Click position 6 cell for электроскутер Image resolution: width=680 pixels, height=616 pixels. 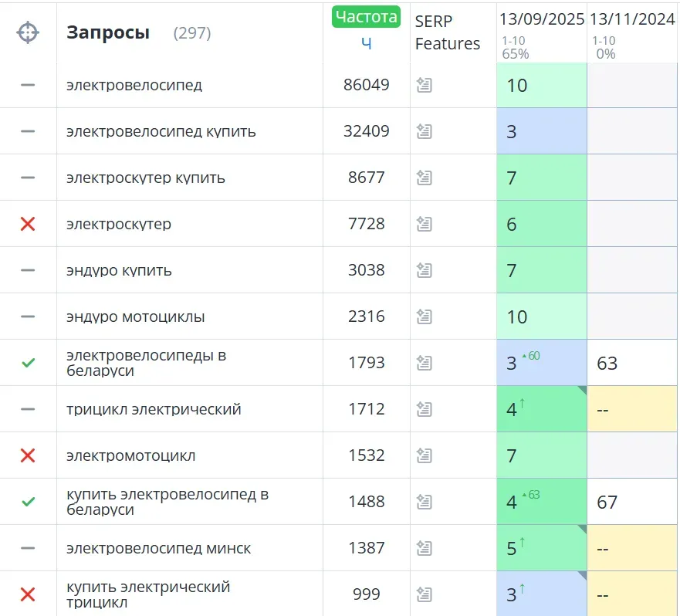click(x=542, y=225)
